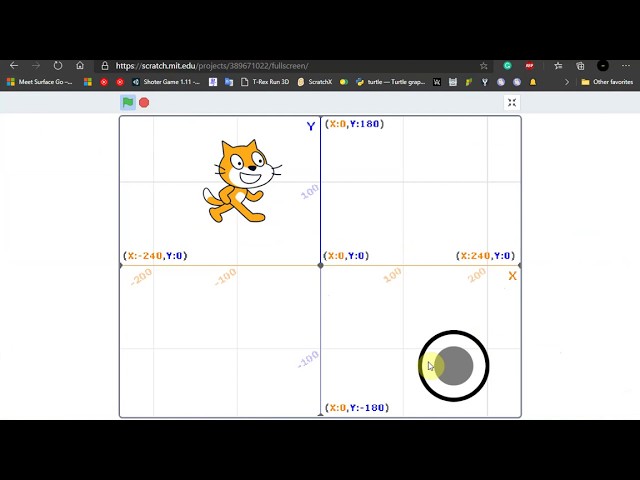The height and width of the screenshot is (480, 640).
Task: Open the second Microsoft logo bookmark
Action: 88,82
